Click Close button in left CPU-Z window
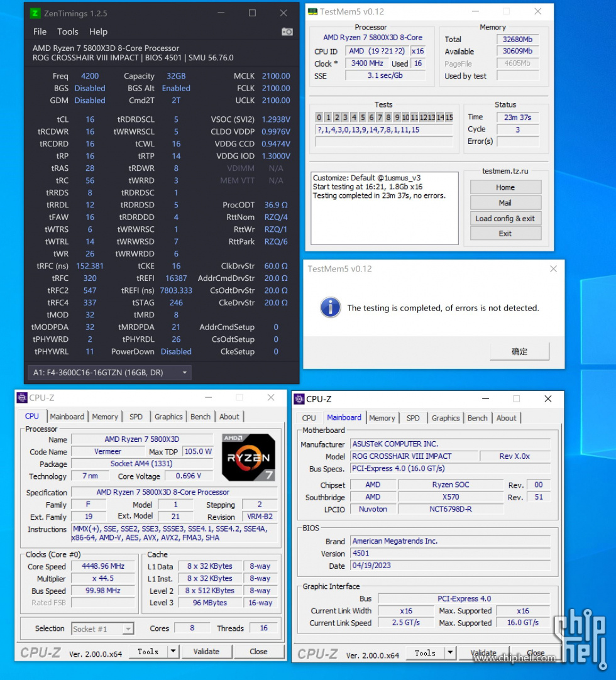The width and height of the screenshot is (616, 680). coord(258,651)
